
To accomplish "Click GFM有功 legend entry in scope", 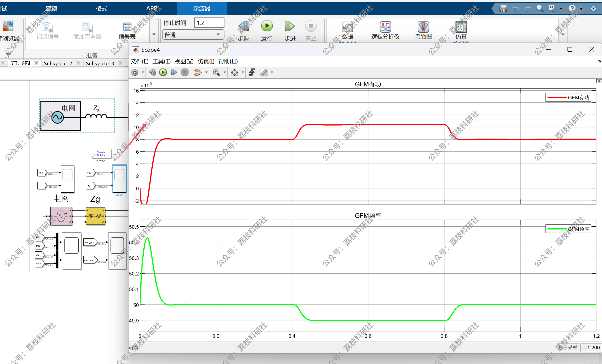I will (568, 97).
